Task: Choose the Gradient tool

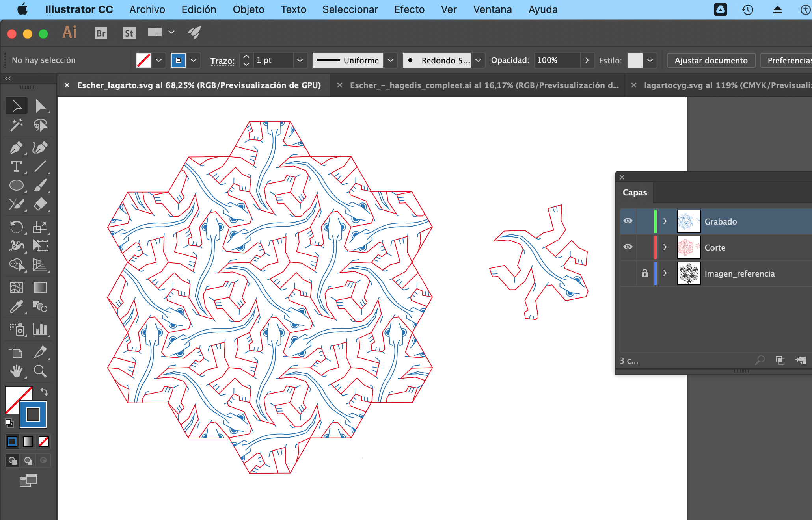Action: (40, 288)
